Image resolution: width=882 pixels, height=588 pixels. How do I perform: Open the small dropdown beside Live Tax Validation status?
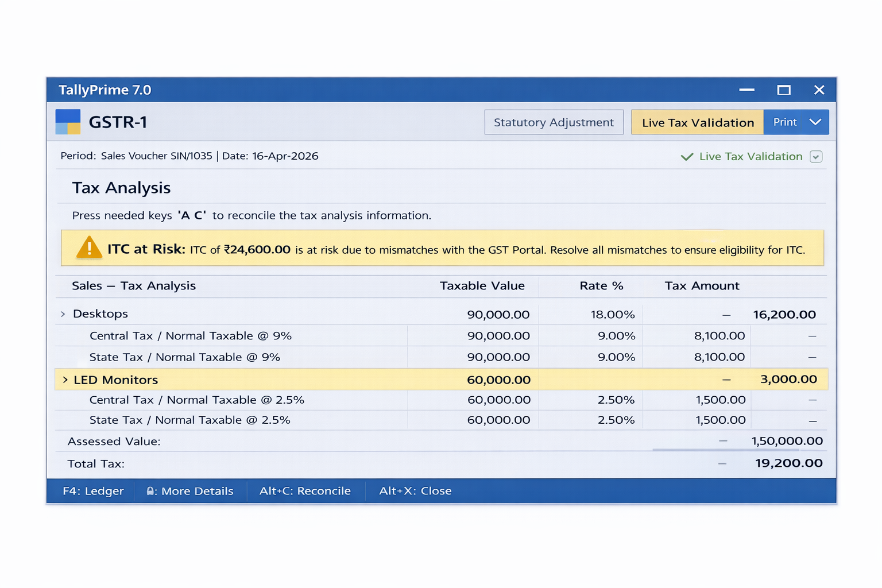(x=816, y=156)
